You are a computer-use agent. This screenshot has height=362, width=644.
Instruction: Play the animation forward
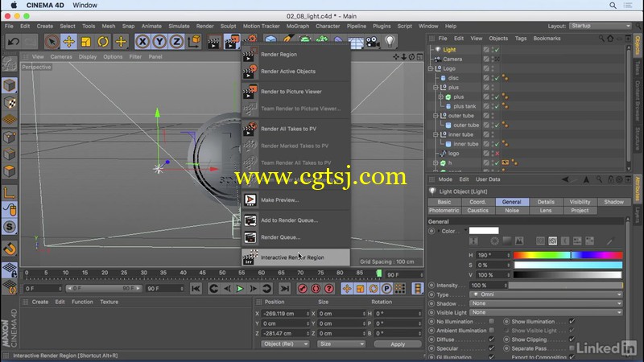(x=240, y=289)
